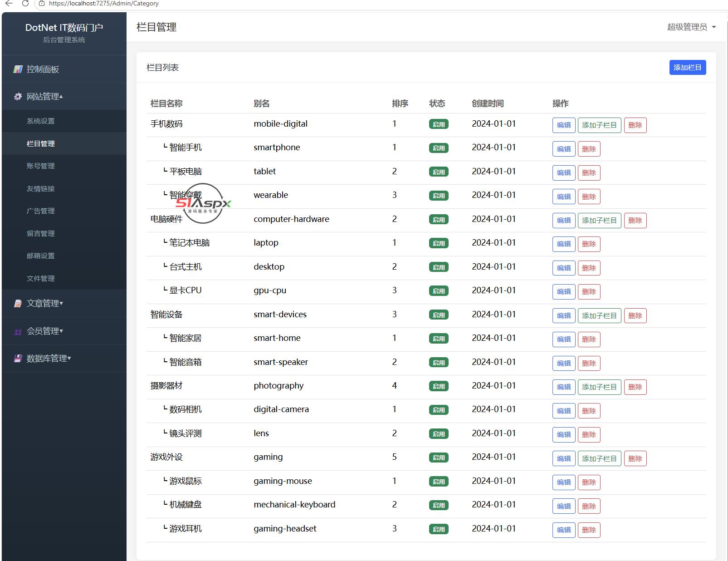This screenshot has height=561, width=728.
Task: Select 邮箱设置 from the sidebar
Action: tap(40, 256)
